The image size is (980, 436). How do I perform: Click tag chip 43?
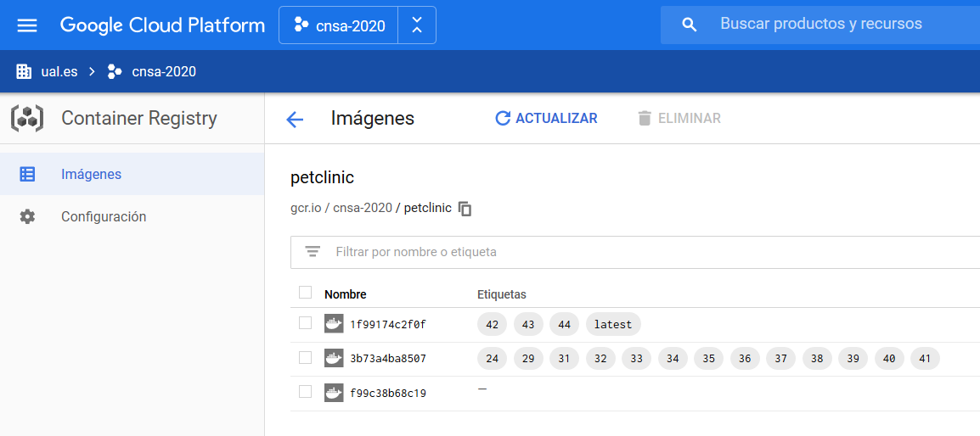click(x=528, y=324)
